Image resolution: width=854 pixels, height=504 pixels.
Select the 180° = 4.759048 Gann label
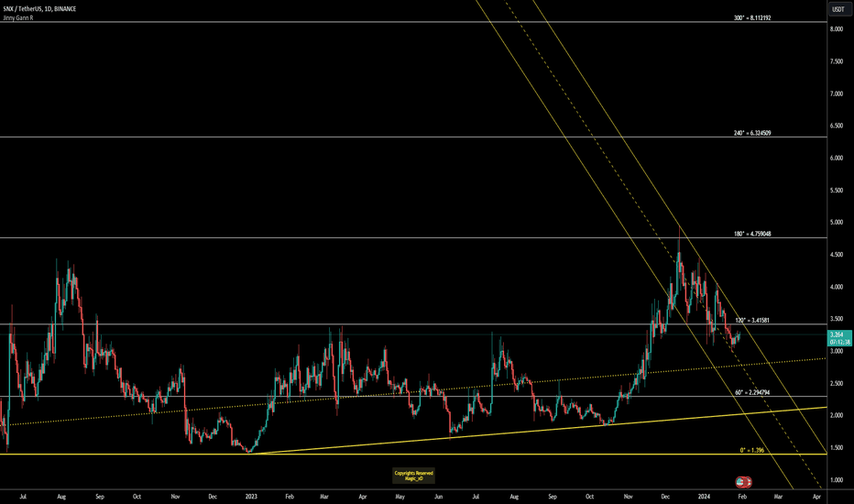[752, 234]
